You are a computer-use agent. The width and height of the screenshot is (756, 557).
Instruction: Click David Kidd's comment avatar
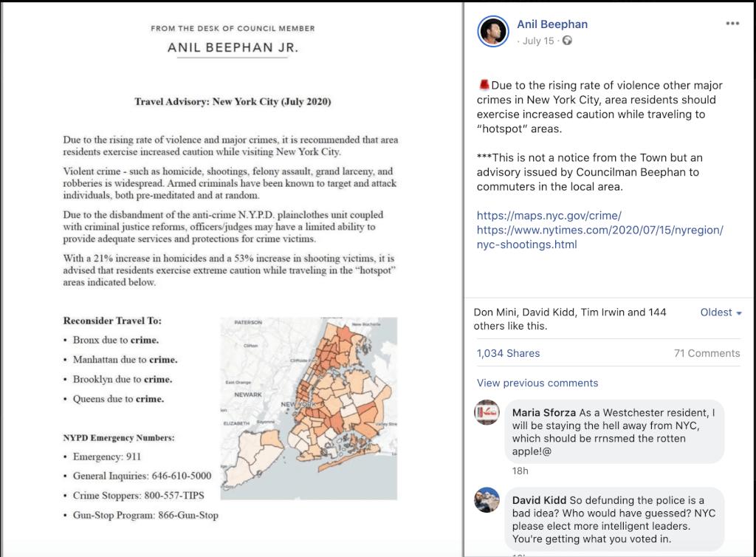click(x=487, y=500)
